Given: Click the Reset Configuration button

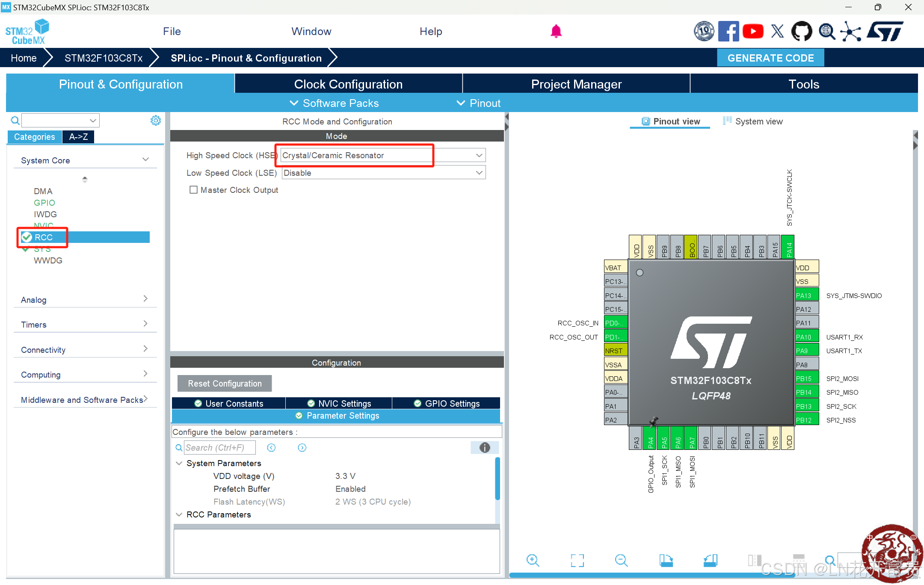Looking at the screenshot, I should pyautogui.click(x=225, y=384).
